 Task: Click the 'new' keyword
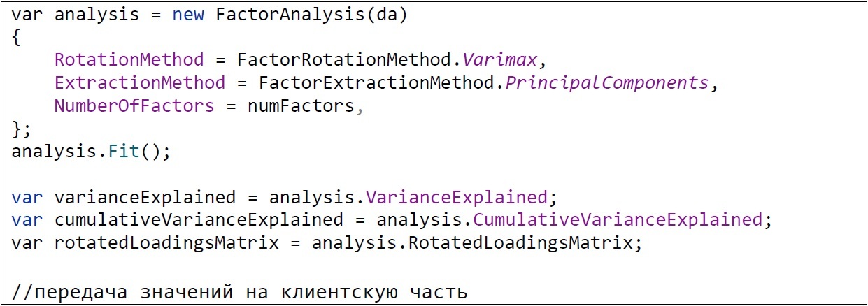188,15
